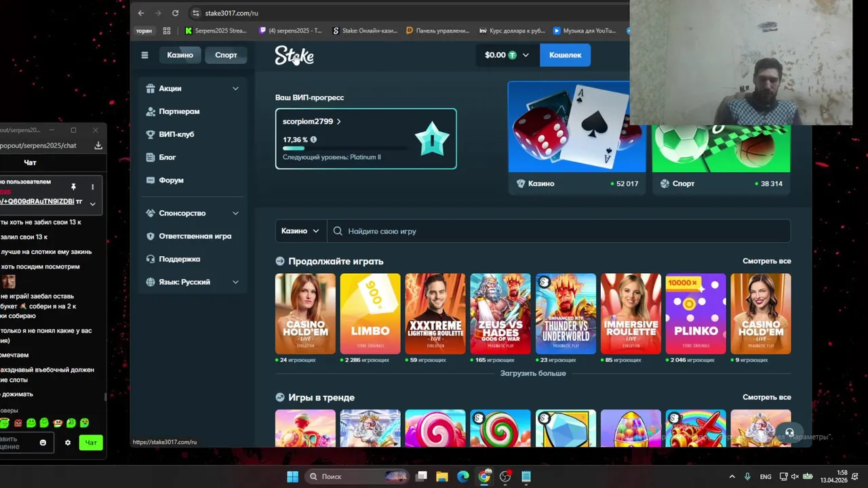Expand the Язык: Русский language selector
The width and height of the screenshot is (868, 488).
click(235, 282)
